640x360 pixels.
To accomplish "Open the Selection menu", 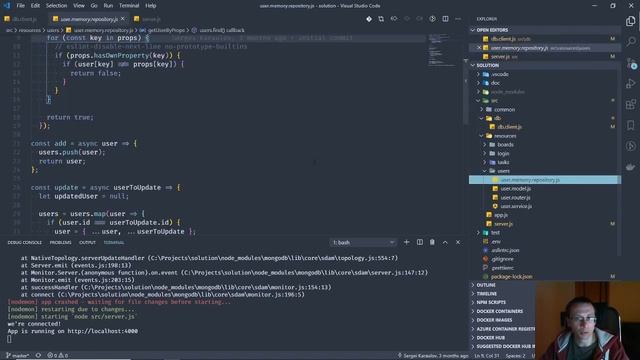I will pyautogui.click(x=56, y=6).
